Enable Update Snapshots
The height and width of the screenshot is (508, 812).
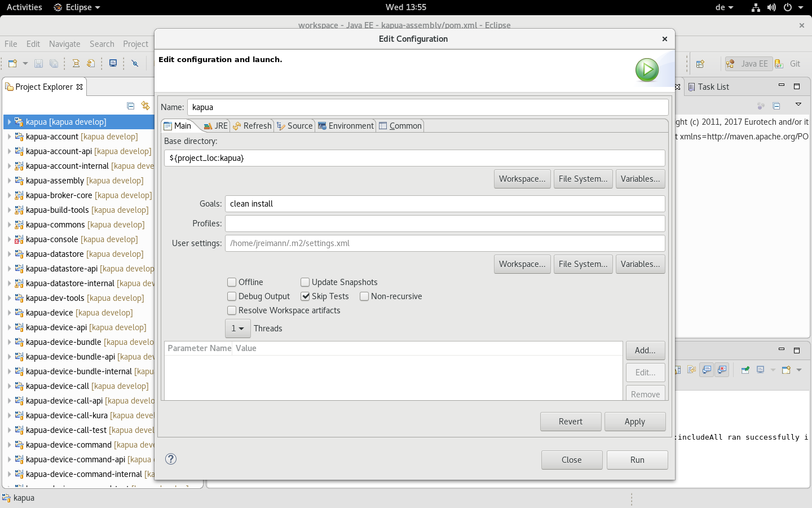pyautogui.click(x=305, y=282)
